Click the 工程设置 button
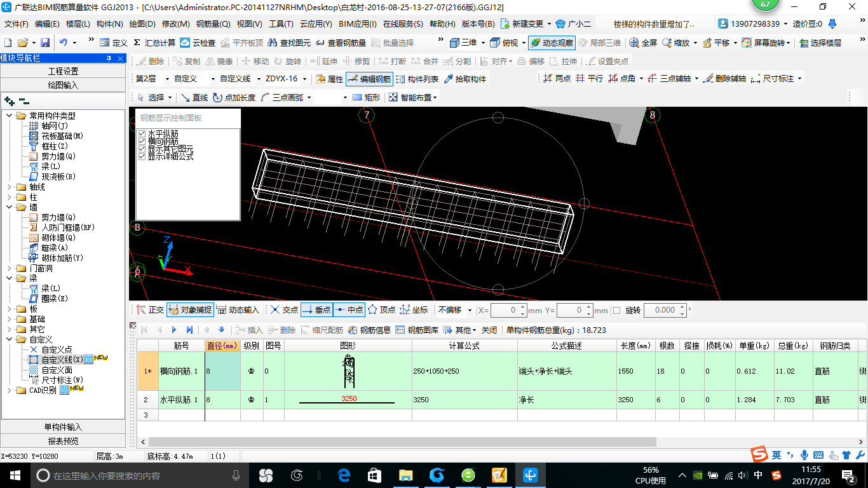 pyautogui.click(x=63, y=71)
